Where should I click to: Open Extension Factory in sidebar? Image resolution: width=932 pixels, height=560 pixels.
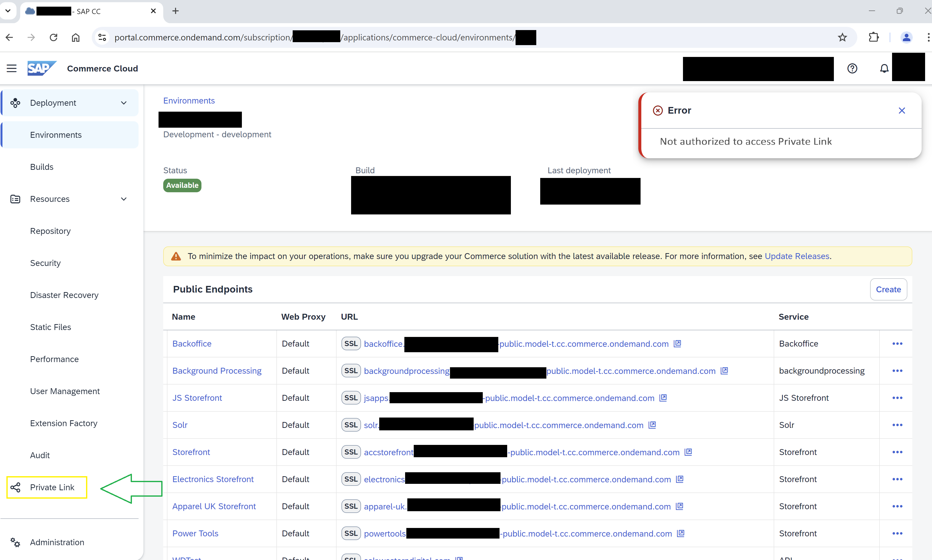pos(64,423)
